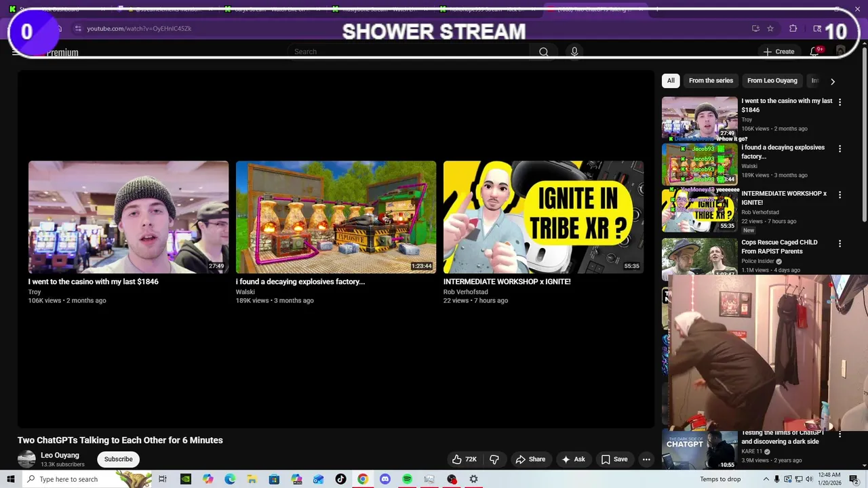Open options for casino video in sidebar
Screen dimensions: 868x488
(x=840, y=102)
